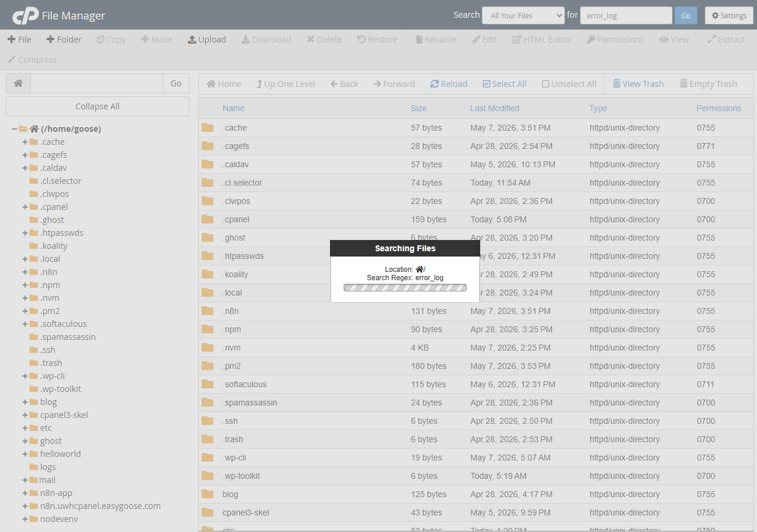Click Up One Level
This screenshot has width=757, height=532.
[x=286, y=84]
